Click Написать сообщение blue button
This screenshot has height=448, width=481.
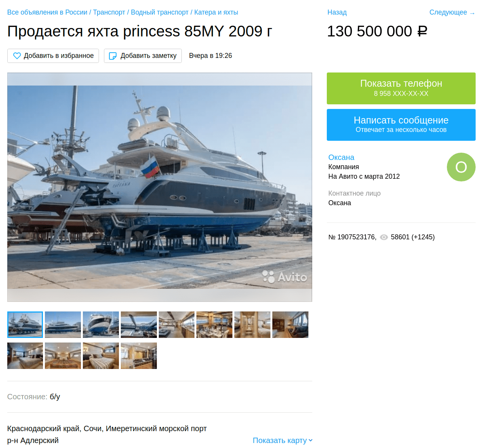pos(401,125)
